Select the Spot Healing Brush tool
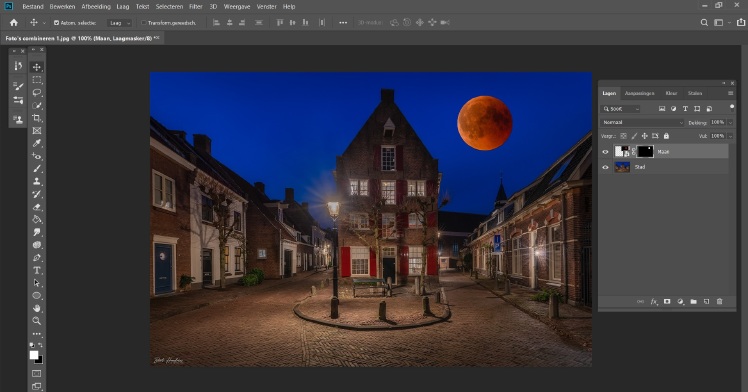The width and height of the screenshot is (748, 392). point(37,156)
